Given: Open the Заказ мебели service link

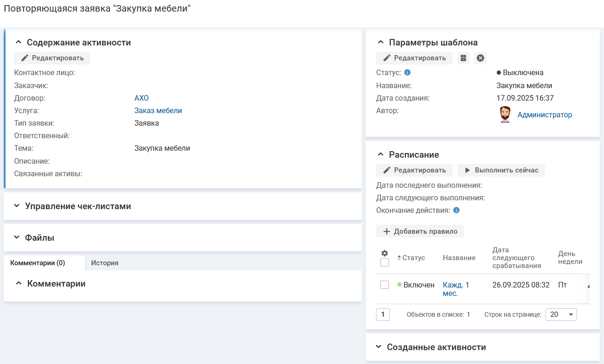Looking at the screenshot, I should click(158, 111).
